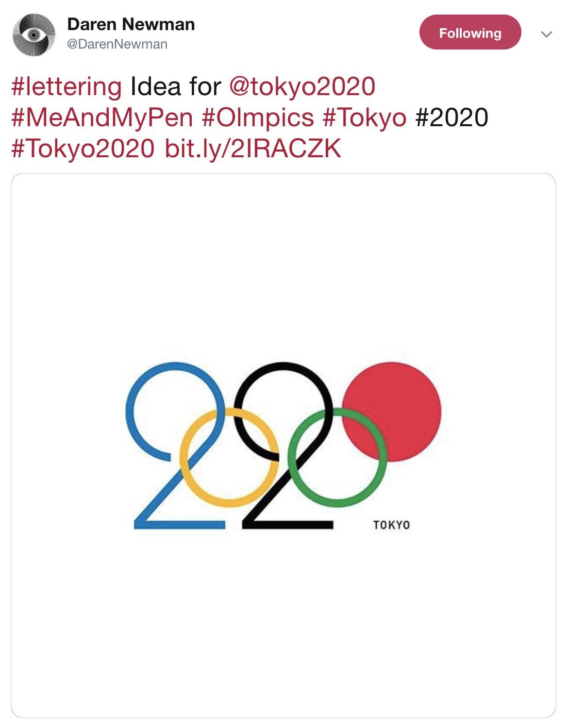Click the Daren Newman display name
The height and width of the screenshot is (728, 568).
pyautogui.click(x=131, y=24)
